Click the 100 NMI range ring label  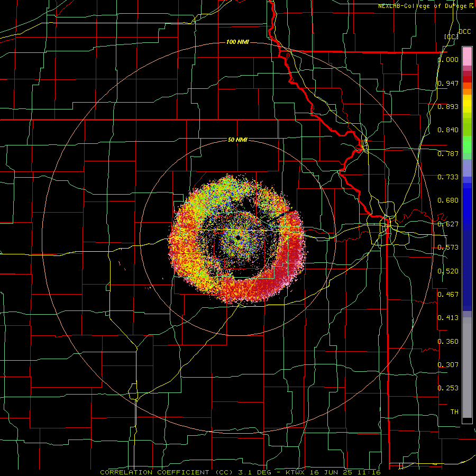tap(237, 42)
